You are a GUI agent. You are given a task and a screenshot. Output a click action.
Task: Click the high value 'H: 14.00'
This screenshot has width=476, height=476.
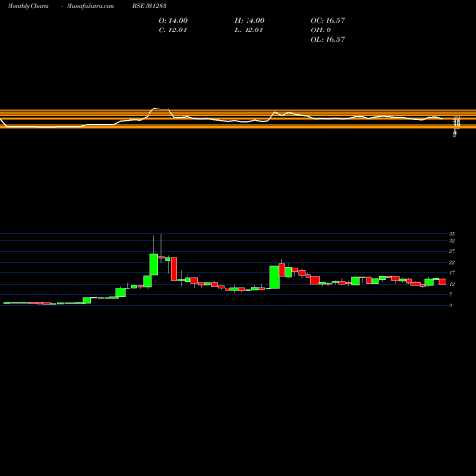249,21
